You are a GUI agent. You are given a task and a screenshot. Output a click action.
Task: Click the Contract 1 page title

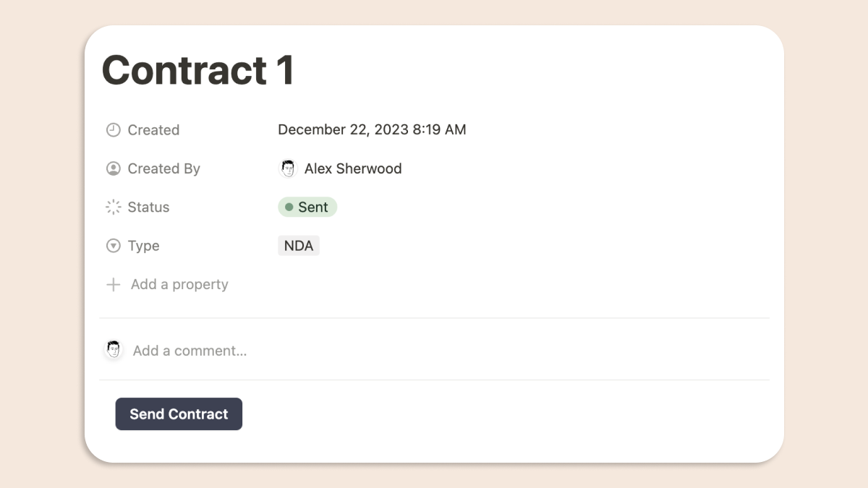(x=198, y=70)
